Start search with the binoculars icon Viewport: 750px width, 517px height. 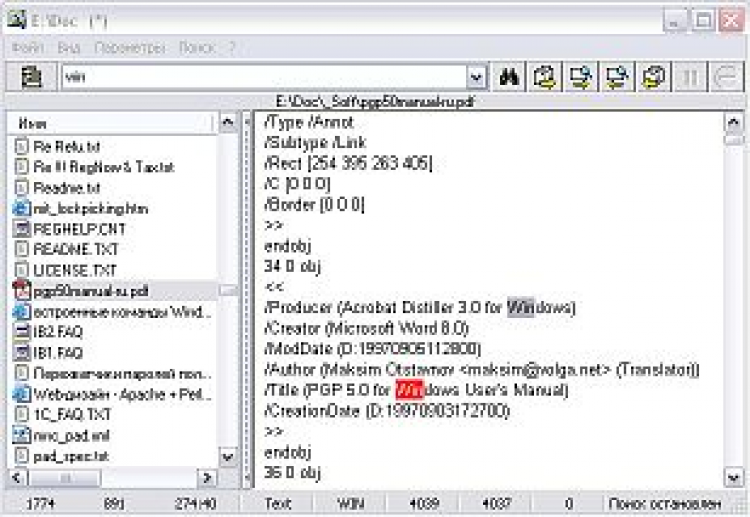509,77
